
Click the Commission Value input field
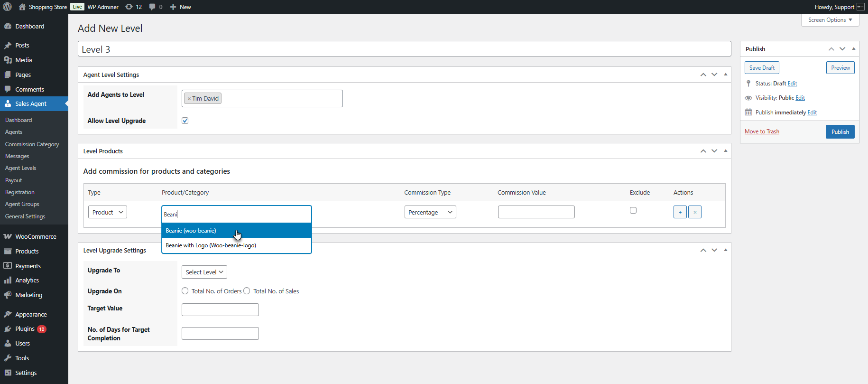point(536,212)
